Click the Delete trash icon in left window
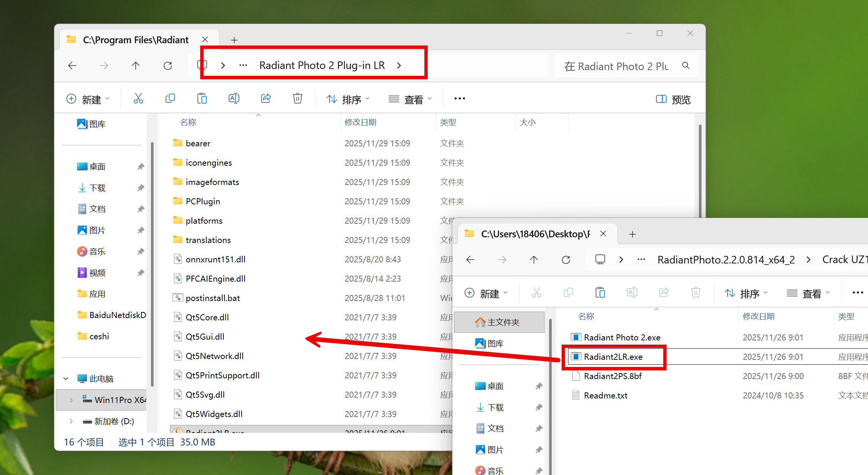Screen dimensions: 868x475 [298, 99]
